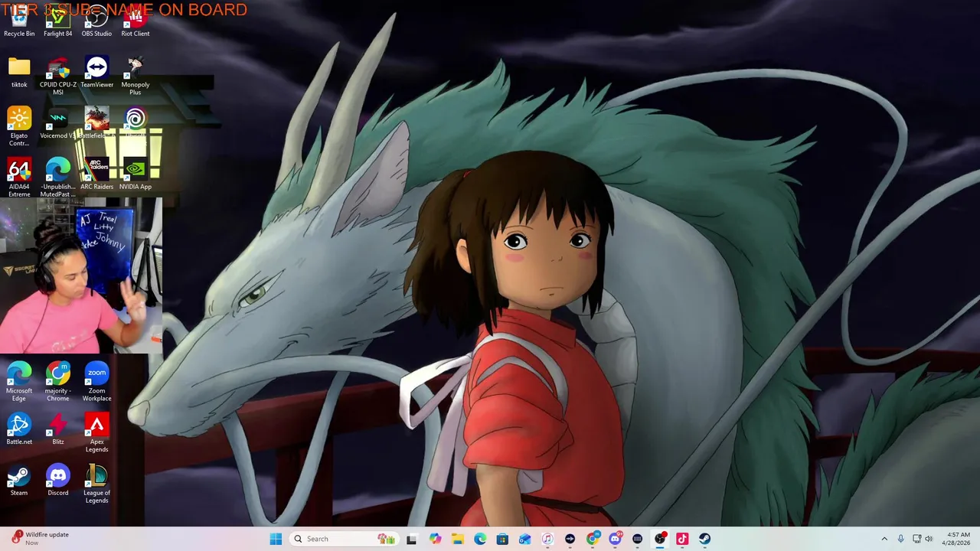
Task: Open the Elgato Control Center shortcut
Action: tap(19, 126)
